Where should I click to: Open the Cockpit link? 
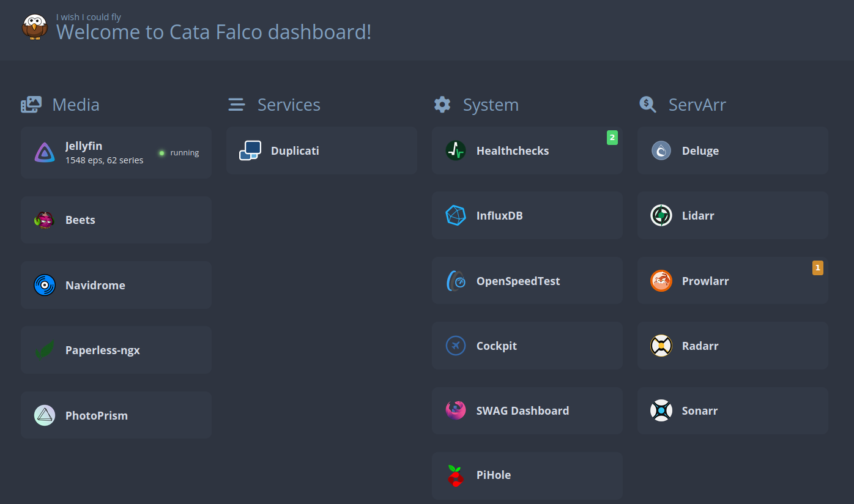coord(527,346)
